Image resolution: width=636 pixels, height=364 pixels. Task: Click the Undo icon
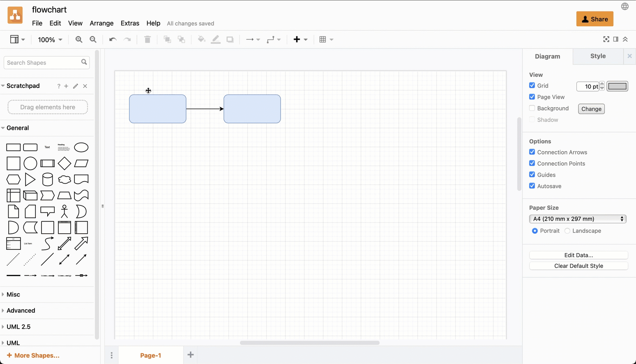112,39
